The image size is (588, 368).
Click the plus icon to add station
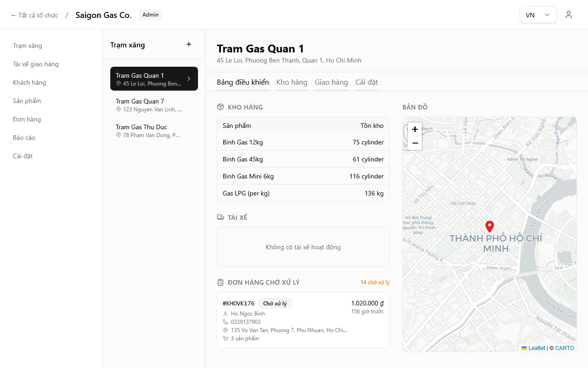point(189,45)
